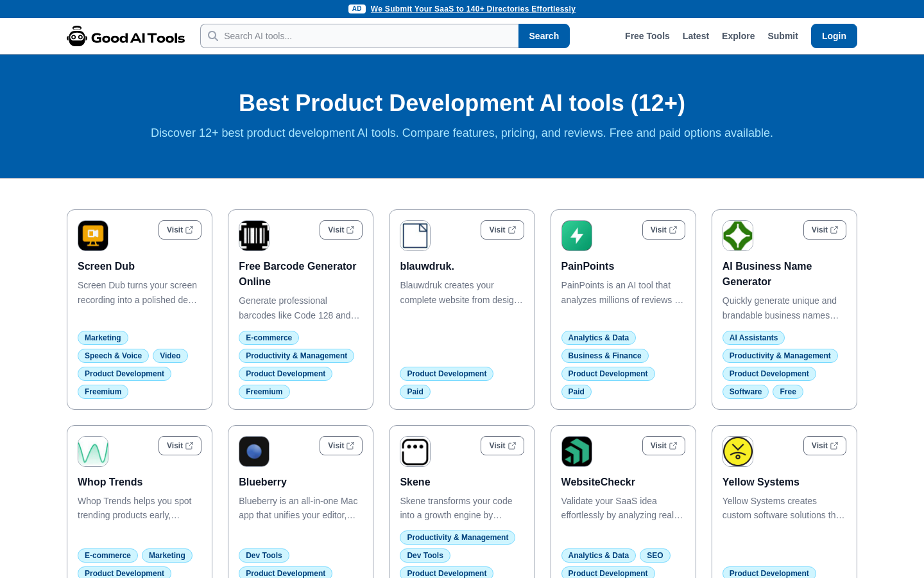Select the Marketing tag on Whop Trends
The image size is (924, 578).
click(x=167, y=556)
